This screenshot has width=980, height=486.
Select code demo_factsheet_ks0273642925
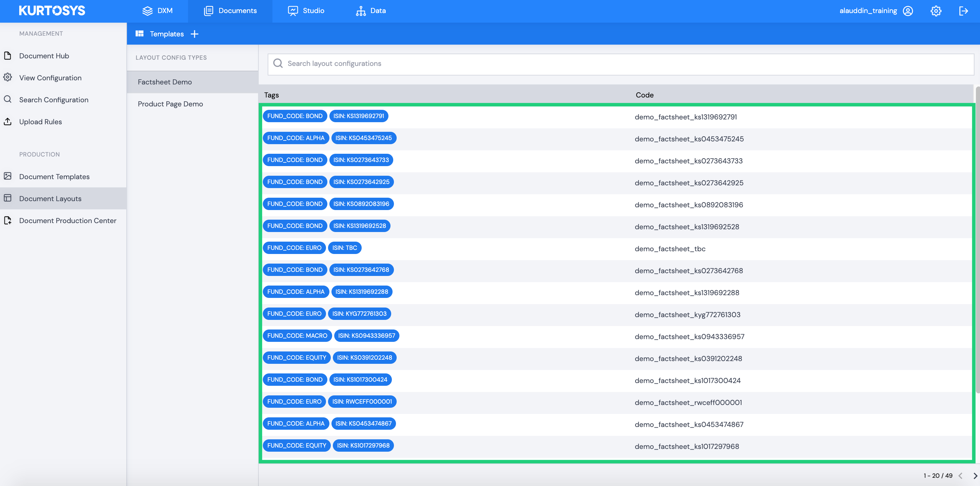tap(689, 183)
